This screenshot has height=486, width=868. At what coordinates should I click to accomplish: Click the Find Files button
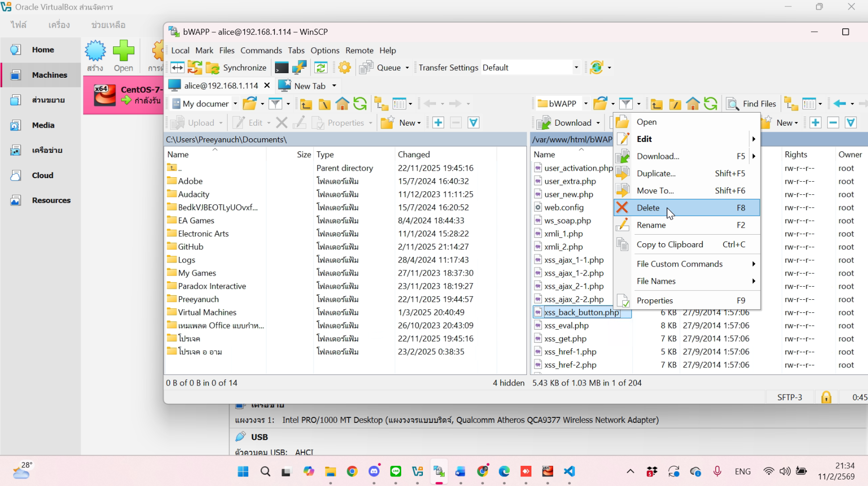pos(751,104)
